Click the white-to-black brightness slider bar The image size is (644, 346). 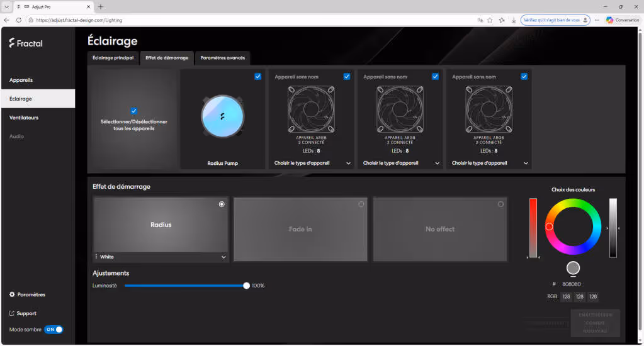pos(613,228)
